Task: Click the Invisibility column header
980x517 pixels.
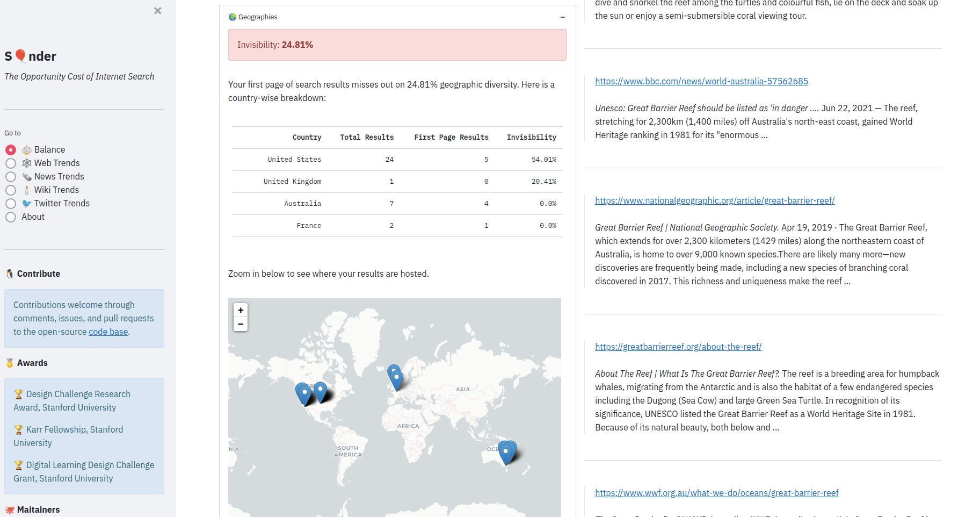Action: 531,138
